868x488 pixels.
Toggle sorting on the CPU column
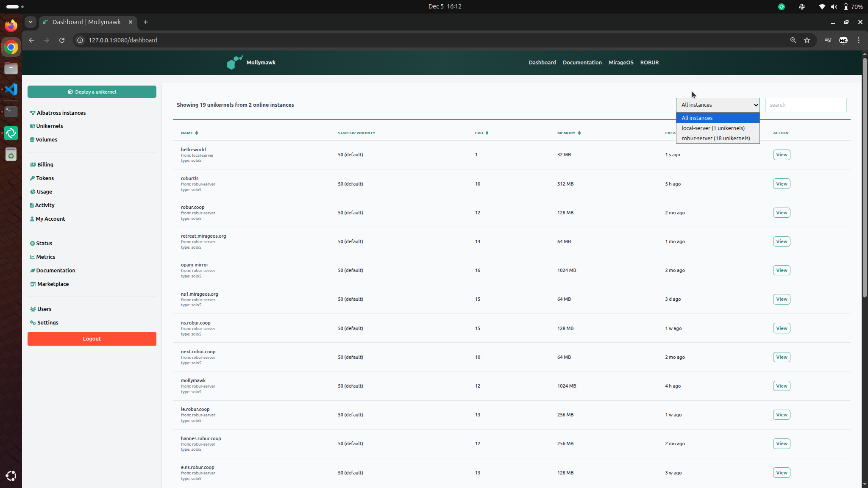(481, 133)
